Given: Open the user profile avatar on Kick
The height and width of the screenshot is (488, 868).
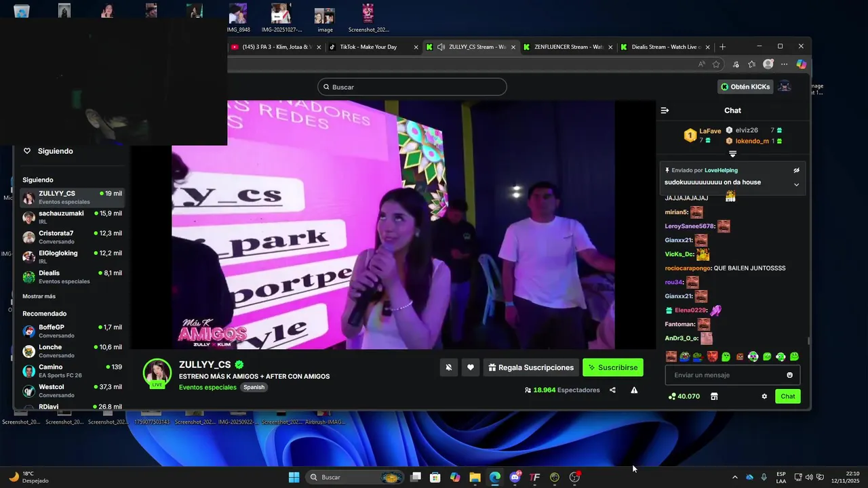Looking at the screenshot, I should 785,87.
